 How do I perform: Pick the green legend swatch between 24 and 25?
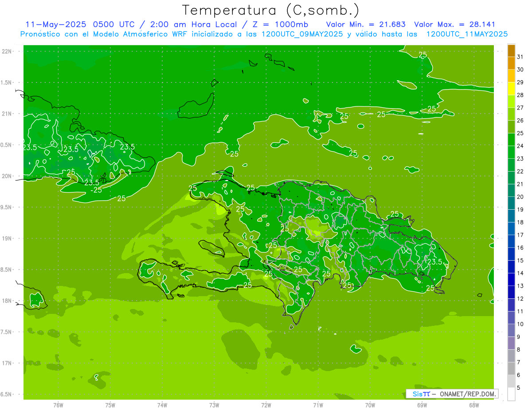[x=511, y=140]
